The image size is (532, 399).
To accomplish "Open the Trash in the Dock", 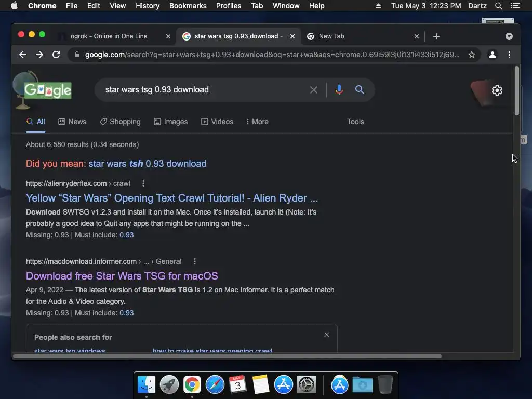I will tap(385, 385).
